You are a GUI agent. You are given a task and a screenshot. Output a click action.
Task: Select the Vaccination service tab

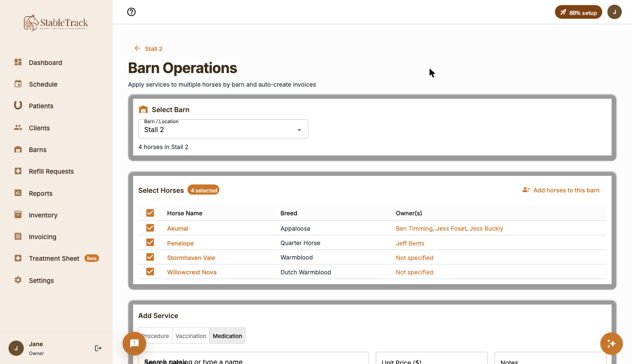tap(191, 336)
